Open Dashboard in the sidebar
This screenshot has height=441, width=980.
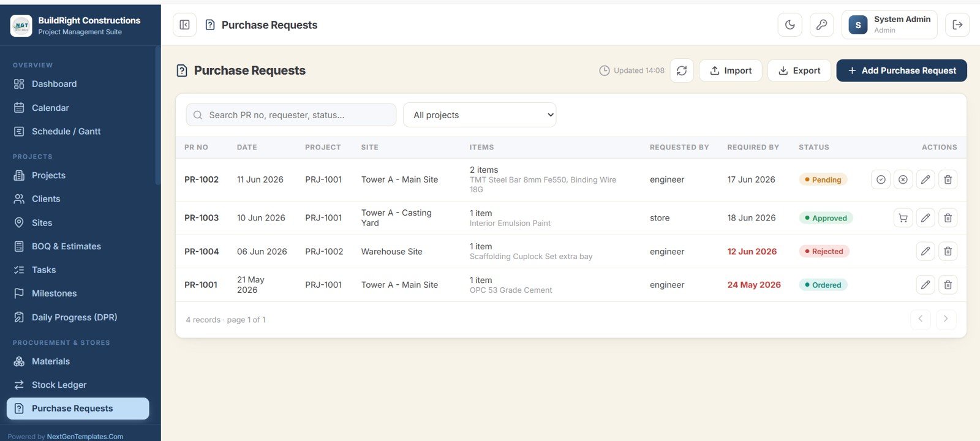tap(78, 84)
